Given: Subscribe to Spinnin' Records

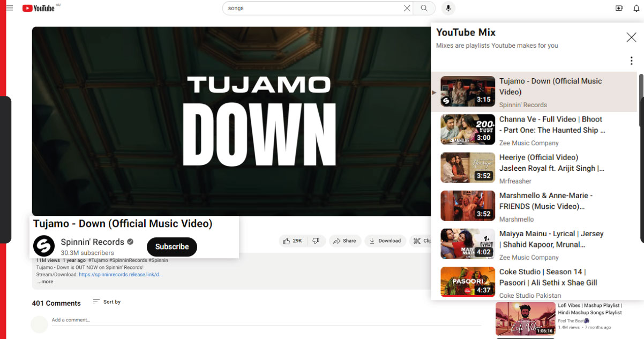Looking at the screenshot, I should 172,247.
